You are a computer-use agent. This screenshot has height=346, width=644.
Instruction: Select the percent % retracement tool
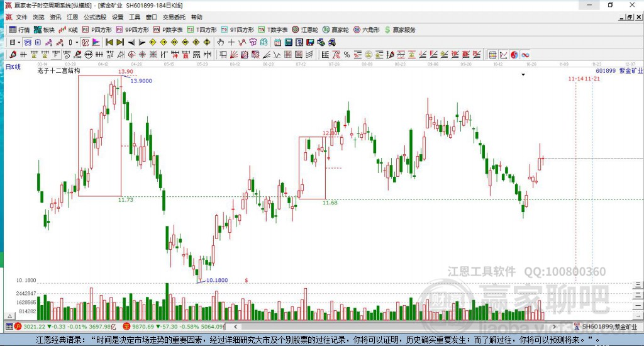(x=347, y=55)
